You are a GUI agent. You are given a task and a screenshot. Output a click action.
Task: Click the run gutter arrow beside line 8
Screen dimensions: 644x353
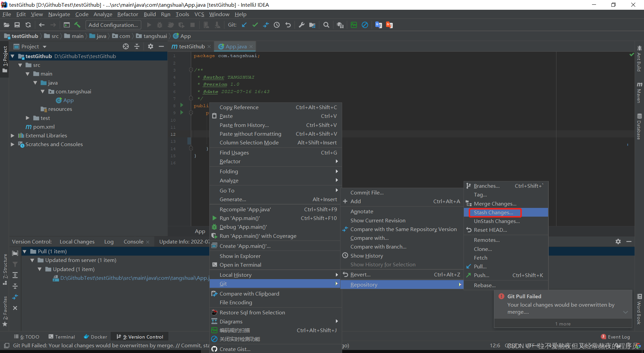[x=182, y=105]
